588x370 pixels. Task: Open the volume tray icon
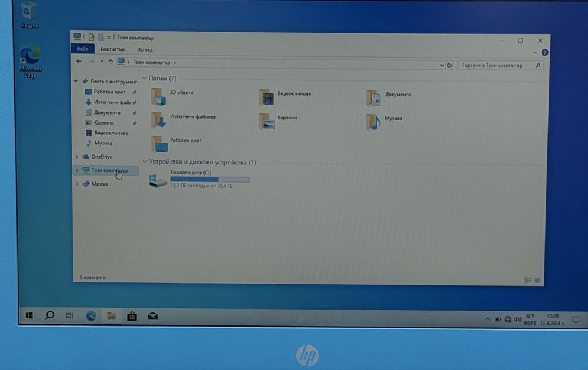pos(517,319)
